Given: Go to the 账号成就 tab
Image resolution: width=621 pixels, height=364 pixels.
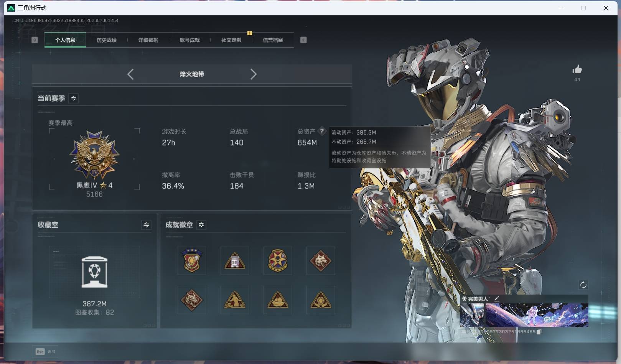Looking at the screenshot, I should (190, 40).
